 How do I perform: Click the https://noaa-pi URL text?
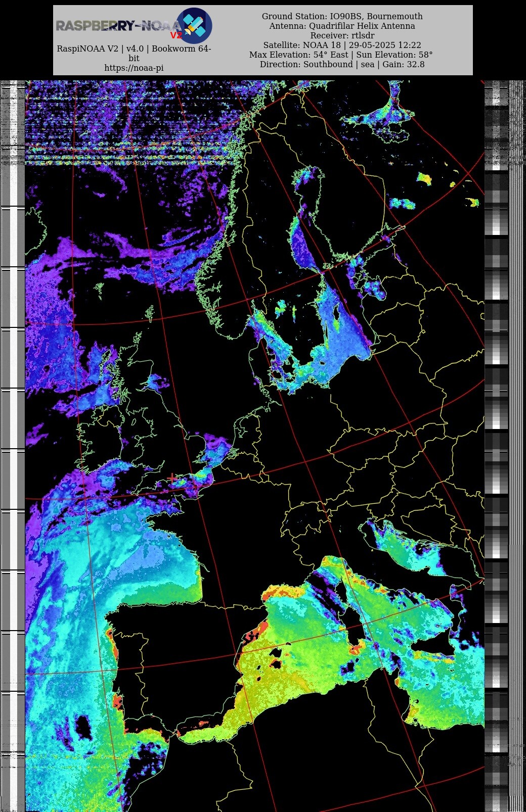tap(134, 68)
